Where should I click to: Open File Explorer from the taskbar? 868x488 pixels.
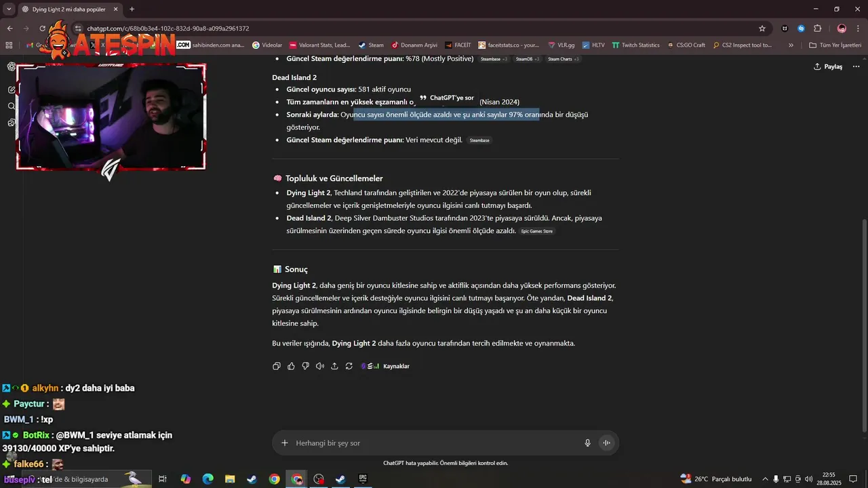[230, 479]
